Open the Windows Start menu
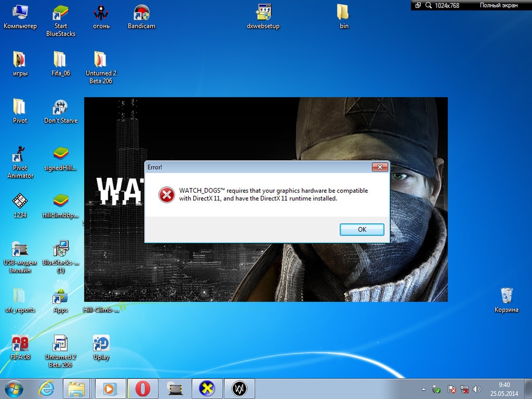Viewport: 532px width, 399px height. 14,388
